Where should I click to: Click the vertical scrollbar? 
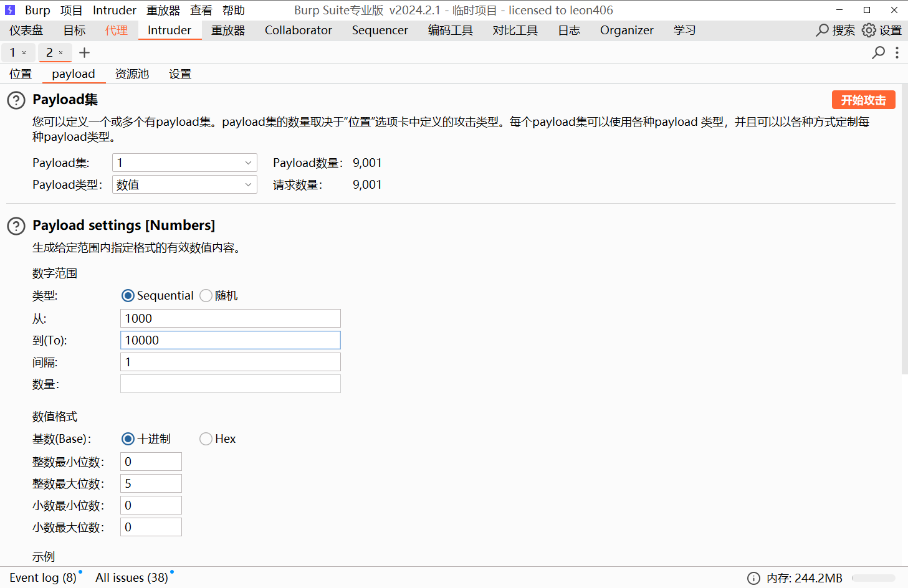[x=904, y=230]
